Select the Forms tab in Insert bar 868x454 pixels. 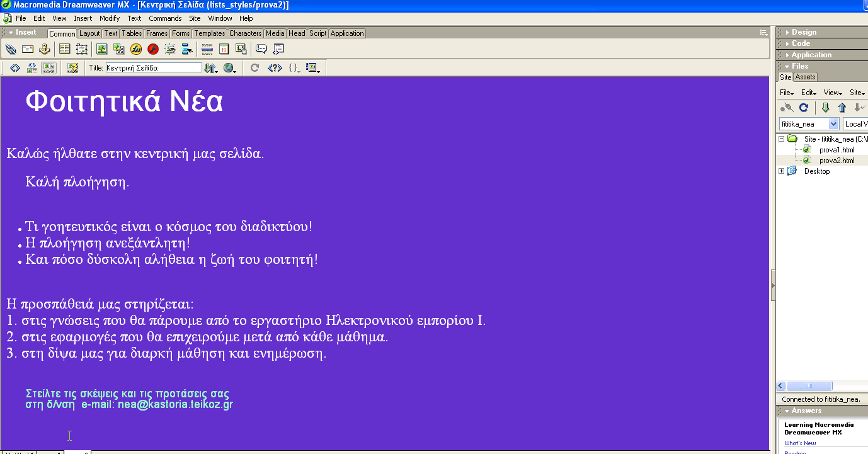(x=181, y=33)
